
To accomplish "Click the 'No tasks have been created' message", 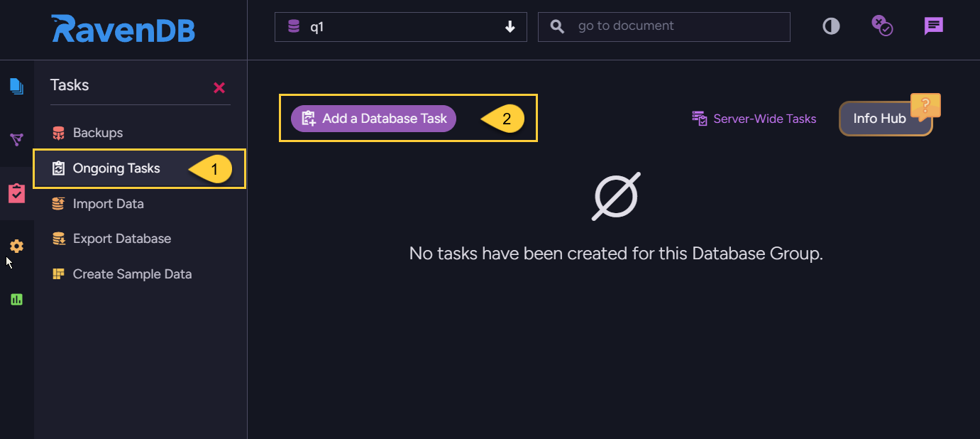I will [x=616, y=254].
